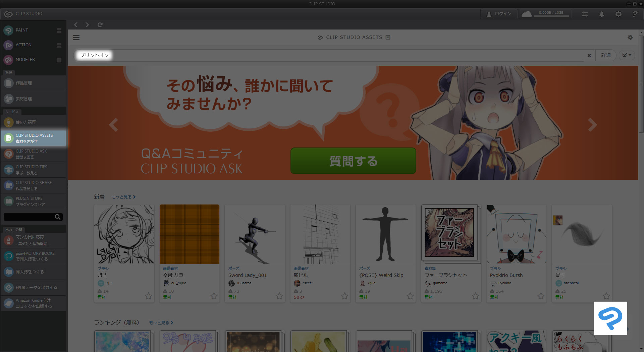Go back to the previous page

[76, 25]
